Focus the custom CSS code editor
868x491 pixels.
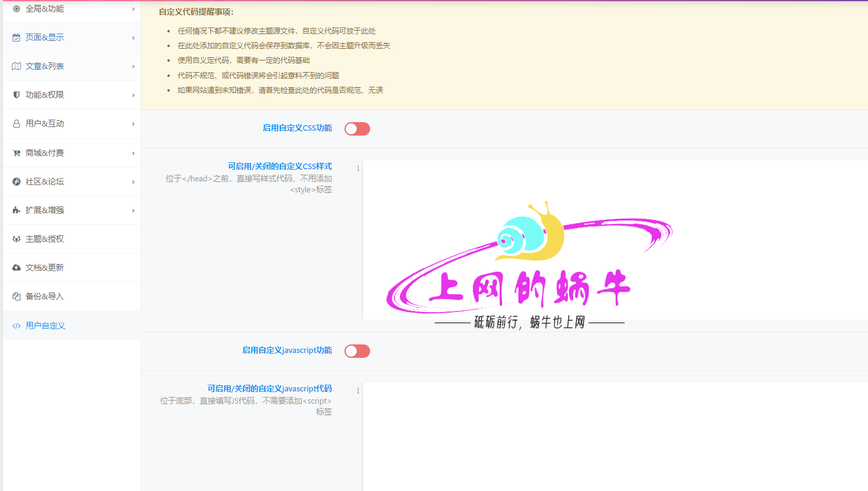coord(615,239)
